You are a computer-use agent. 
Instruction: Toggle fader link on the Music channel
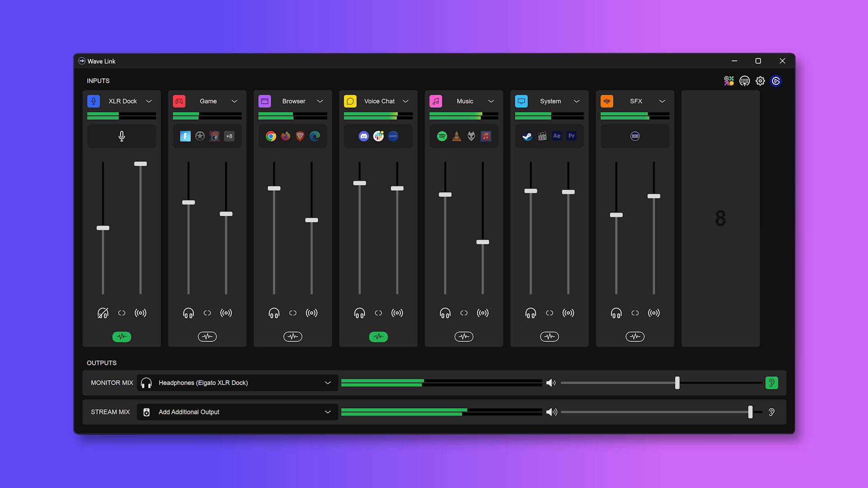pyautogui.click(x=464, y=313)
